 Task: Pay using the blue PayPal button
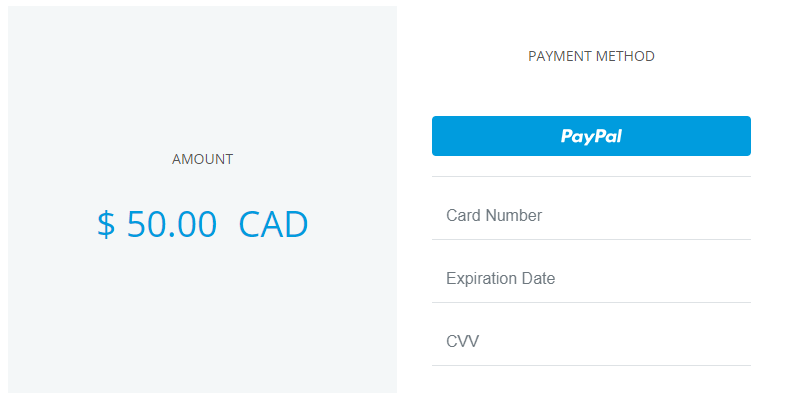coord(591,136)
